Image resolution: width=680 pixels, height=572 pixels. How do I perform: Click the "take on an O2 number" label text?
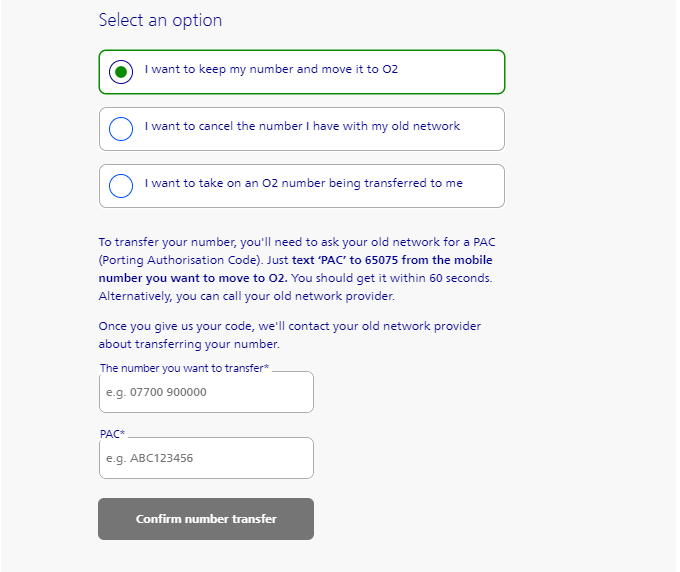tap(303, 184)
